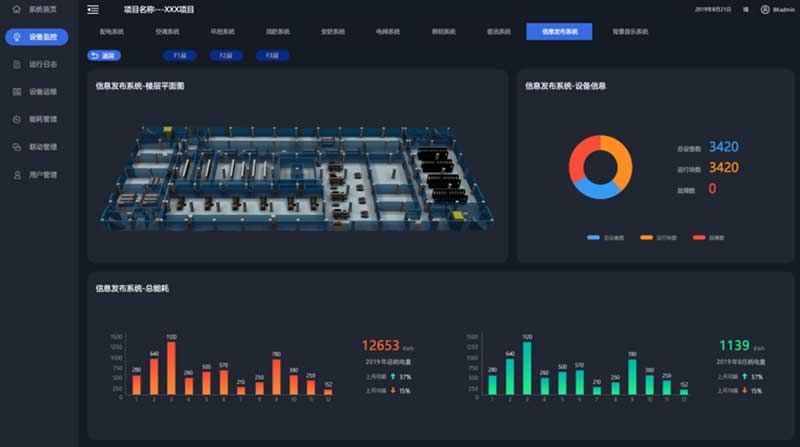Click the user avatar icon beside BKadmin
This screenshot has height=447, width=800.
(765, 10)
